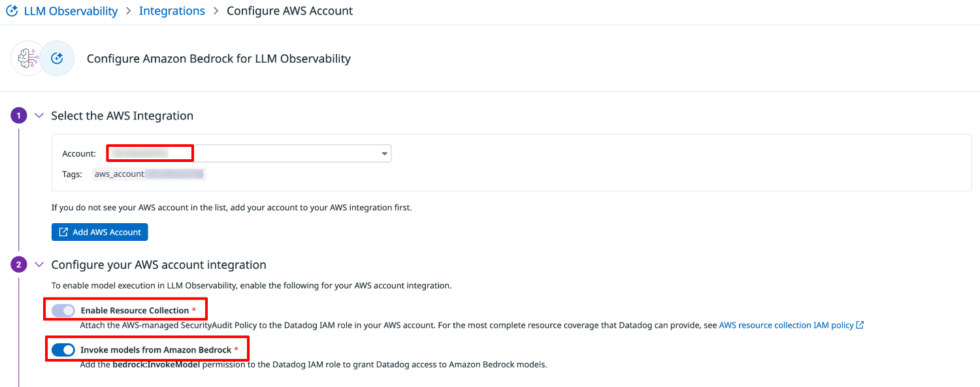This screenshot has width=980, height=387.
Task: Open the Account dropdown arrow
Action: click(384, 154)
